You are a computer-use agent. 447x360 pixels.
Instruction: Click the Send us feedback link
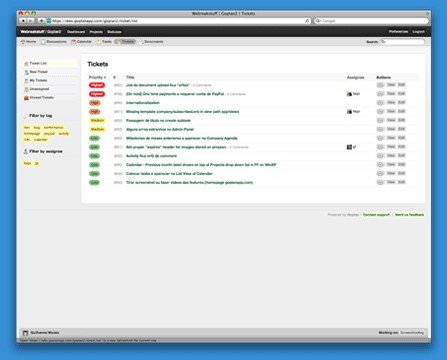410,215
